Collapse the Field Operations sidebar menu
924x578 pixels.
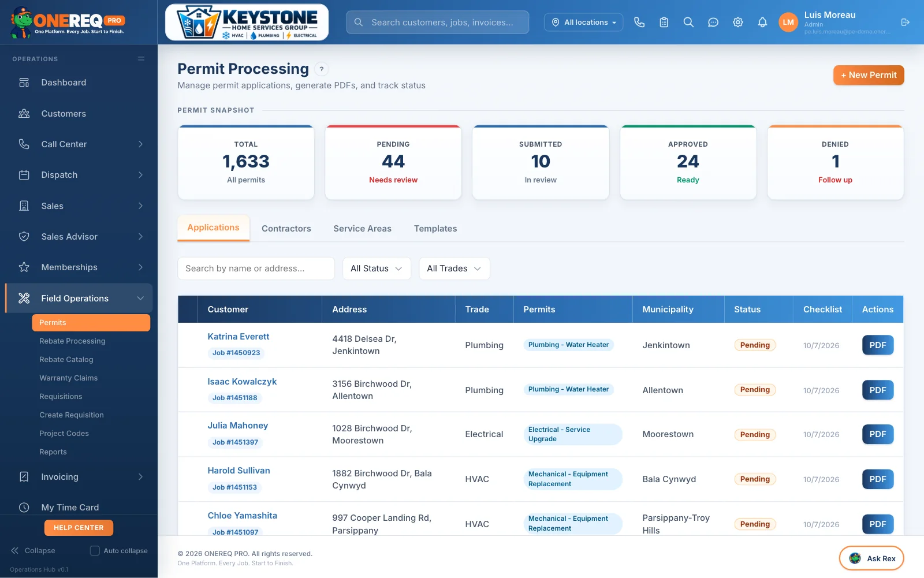[x=79, y=298]
